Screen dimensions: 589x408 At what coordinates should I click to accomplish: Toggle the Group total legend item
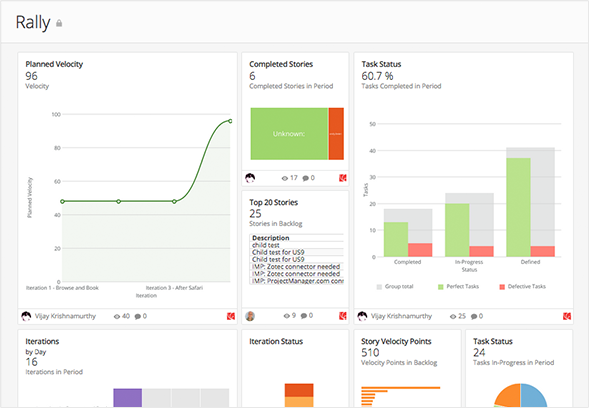395,287
